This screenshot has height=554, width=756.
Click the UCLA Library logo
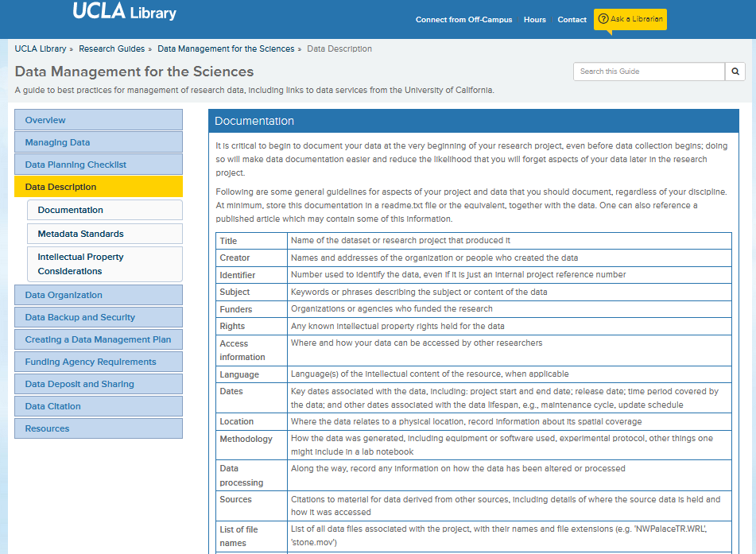click(x=124, y=12)
